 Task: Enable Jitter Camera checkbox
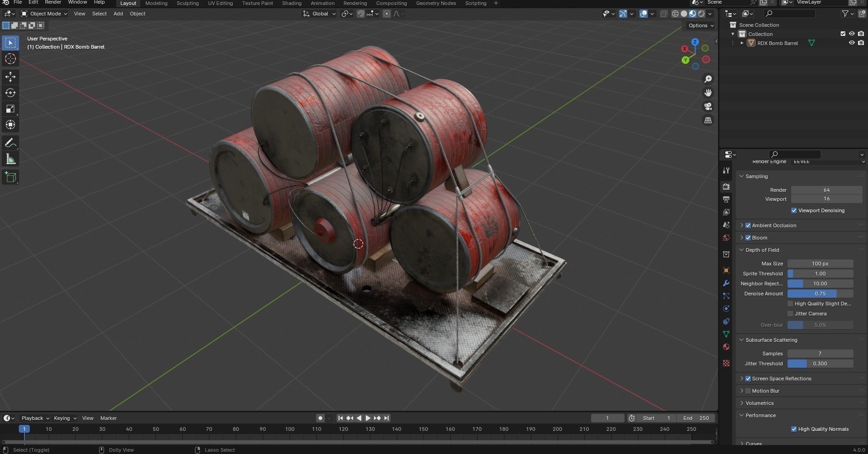(x=790, y=314)
